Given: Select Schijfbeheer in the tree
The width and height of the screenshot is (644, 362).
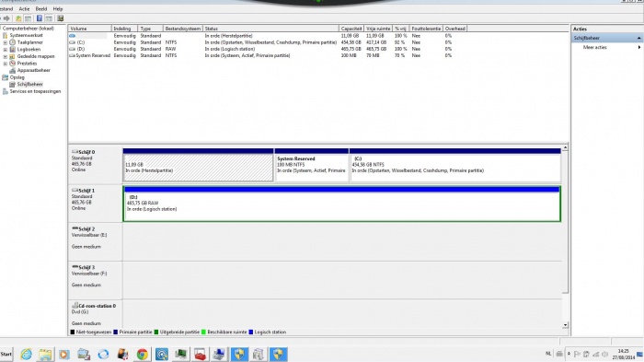Looking at the screenshot, I should pyautogui.click(x=29, y=85).
